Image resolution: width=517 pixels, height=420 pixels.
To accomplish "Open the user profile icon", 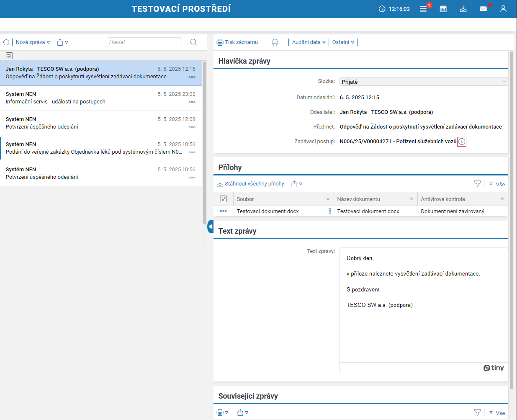I will click(503, 9).
